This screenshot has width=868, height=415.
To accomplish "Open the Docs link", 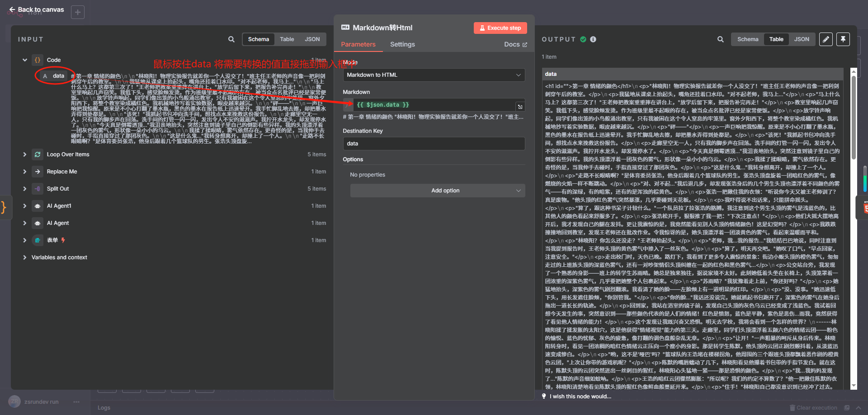I will point(515,44).
